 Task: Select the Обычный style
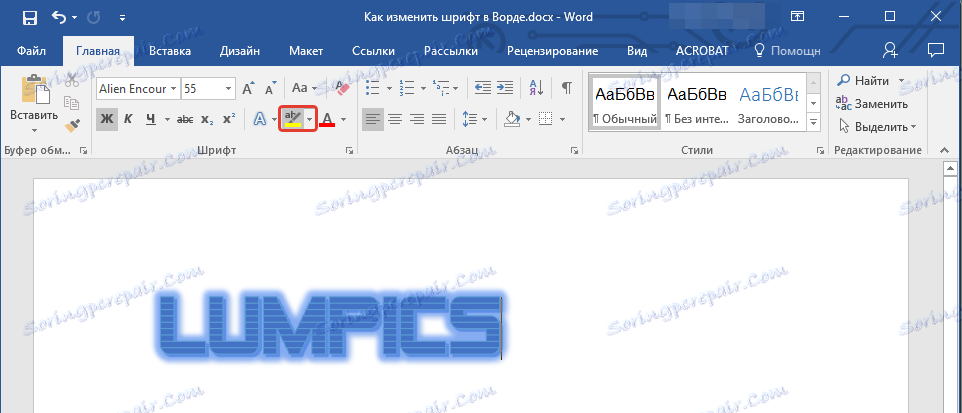(625, 102)
